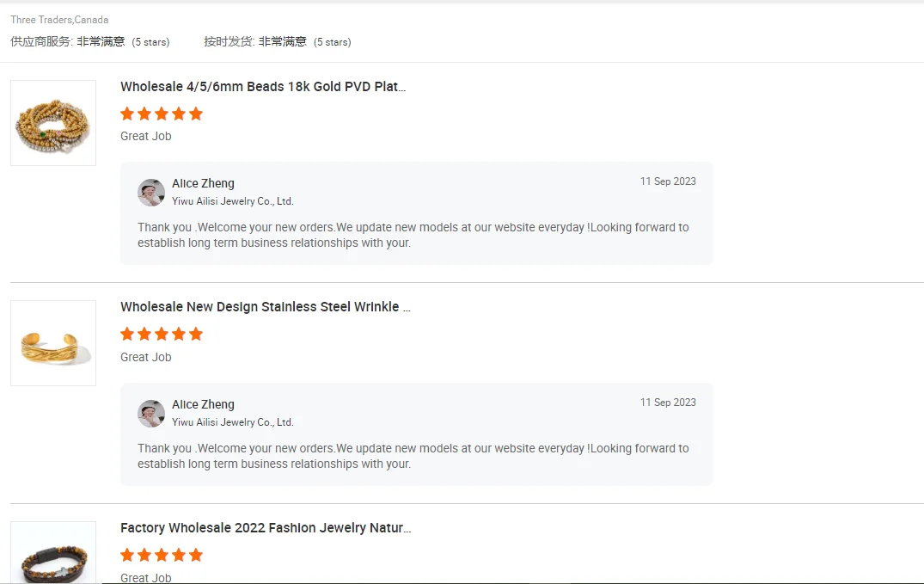Click the star rating under Stainless Steel Wrinkle
Image resolution: width=924 pixels, height=584 pixels.
coord(162,334)
